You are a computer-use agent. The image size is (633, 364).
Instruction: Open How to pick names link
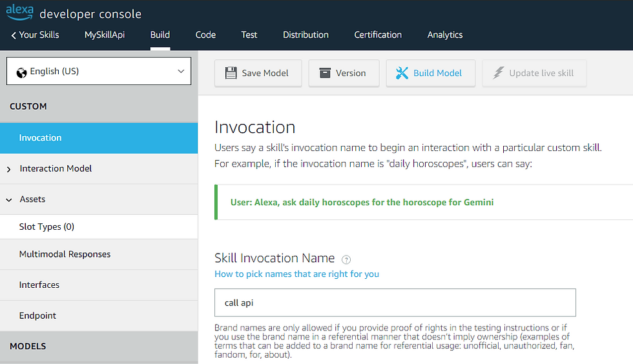coord(296,274)
